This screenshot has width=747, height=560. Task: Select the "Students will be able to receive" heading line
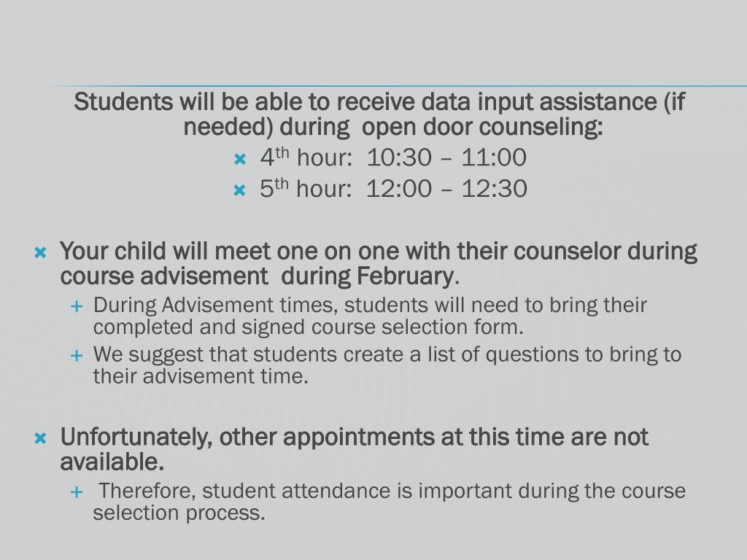[x=379, y=101]
